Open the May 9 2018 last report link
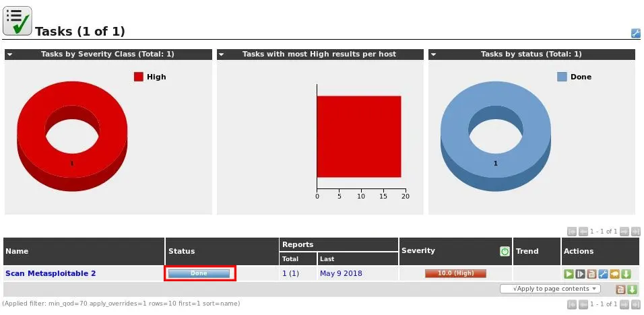This screenshot has width=644, height=315. pyautogui.click(x=340, y=273)
